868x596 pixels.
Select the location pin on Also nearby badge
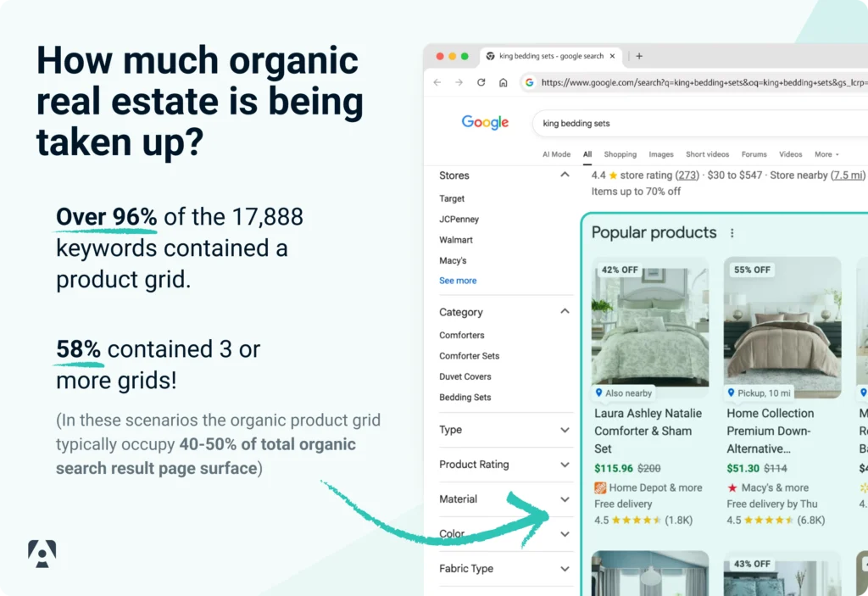(600, 393)
